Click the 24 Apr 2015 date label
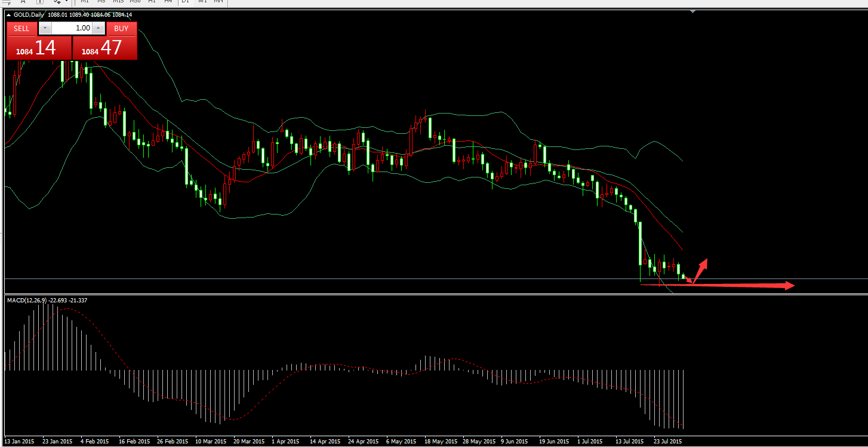 [x=364, y=442]
